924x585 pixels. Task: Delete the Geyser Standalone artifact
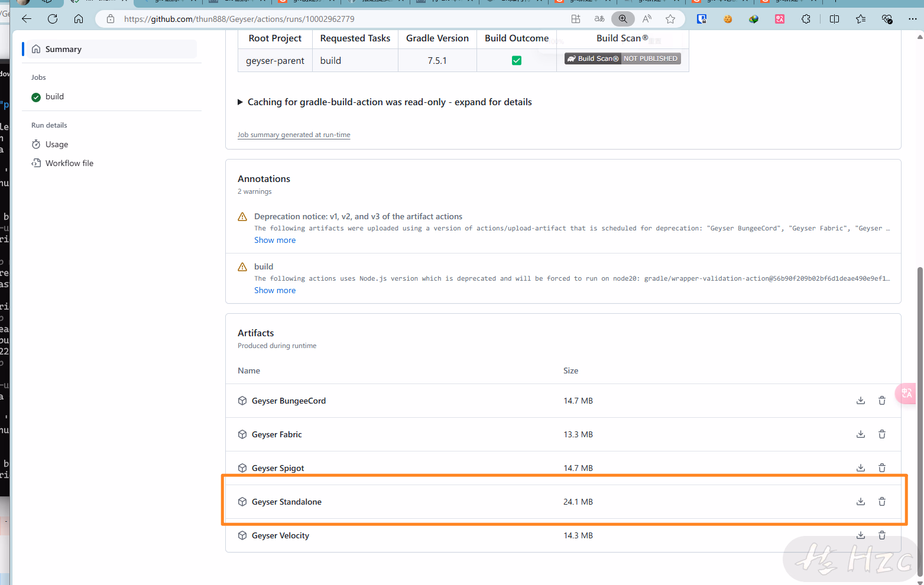[x=882, y=502]
